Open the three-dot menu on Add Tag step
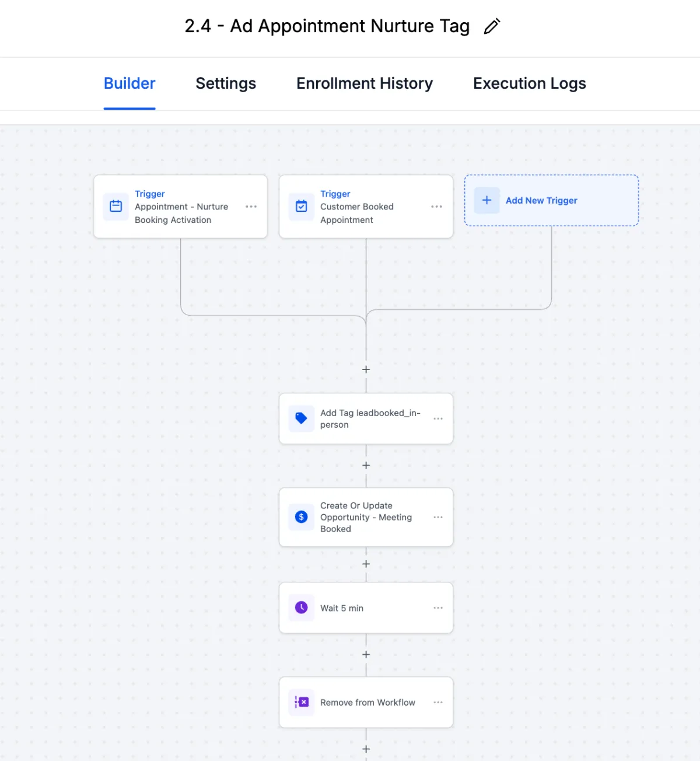 pos(438,418)
